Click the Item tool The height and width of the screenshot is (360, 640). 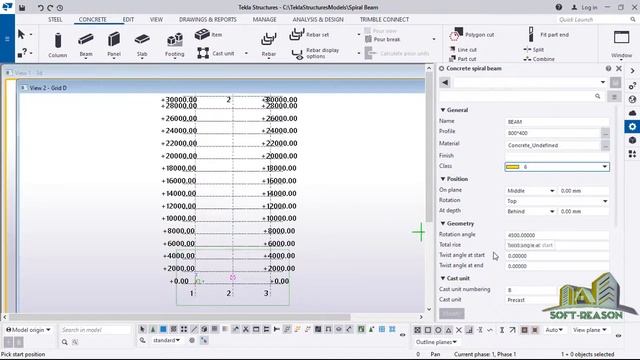(208, 35)
